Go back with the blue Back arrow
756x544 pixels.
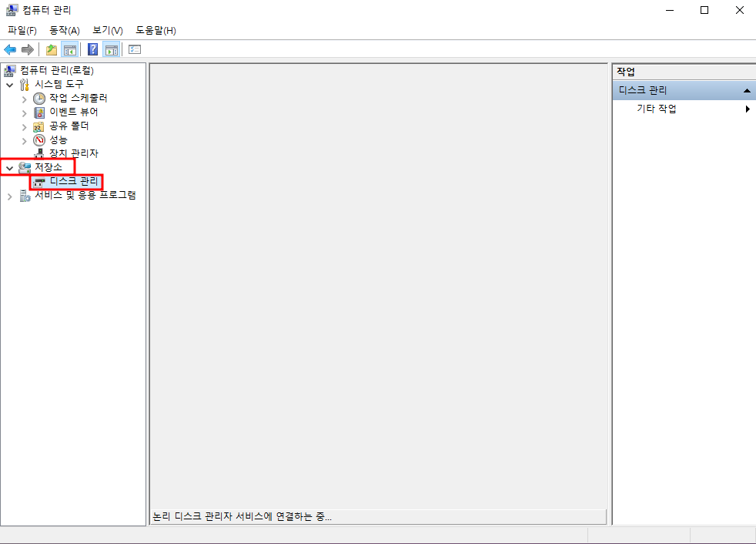tap(10, 50)
